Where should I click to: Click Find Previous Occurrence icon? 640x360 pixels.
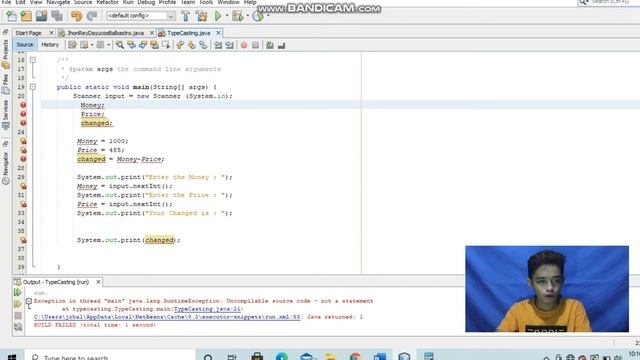click(x=131, y=45)
